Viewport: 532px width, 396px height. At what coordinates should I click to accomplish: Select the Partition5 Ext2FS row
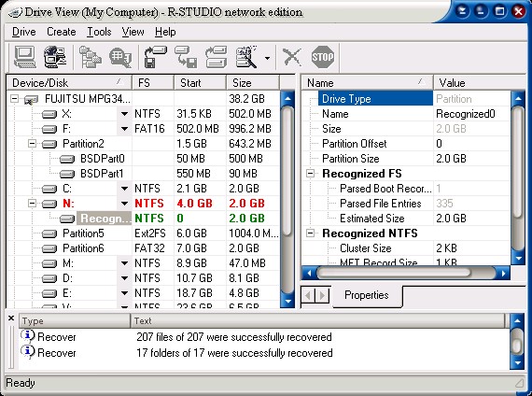[x=144, y=233]
